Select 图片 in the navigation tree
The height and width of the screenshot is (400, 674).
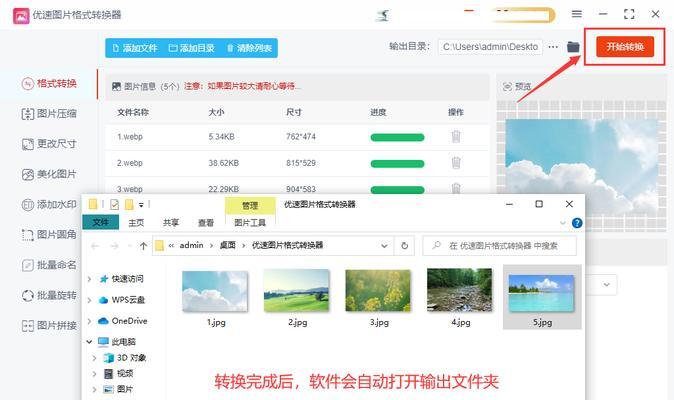[124, 389]
